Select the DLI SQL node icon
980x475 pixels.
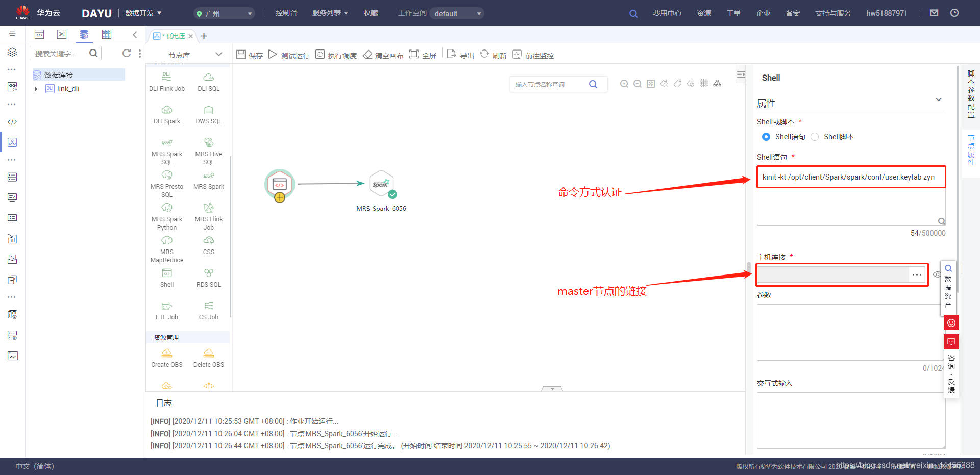[x=209, y=78]
